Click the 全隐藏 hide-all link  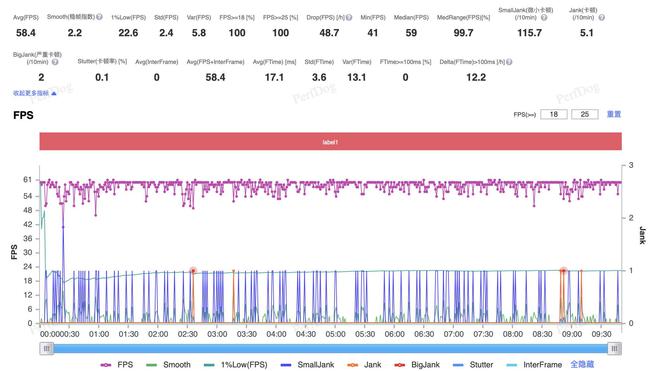tap(582, 364)
